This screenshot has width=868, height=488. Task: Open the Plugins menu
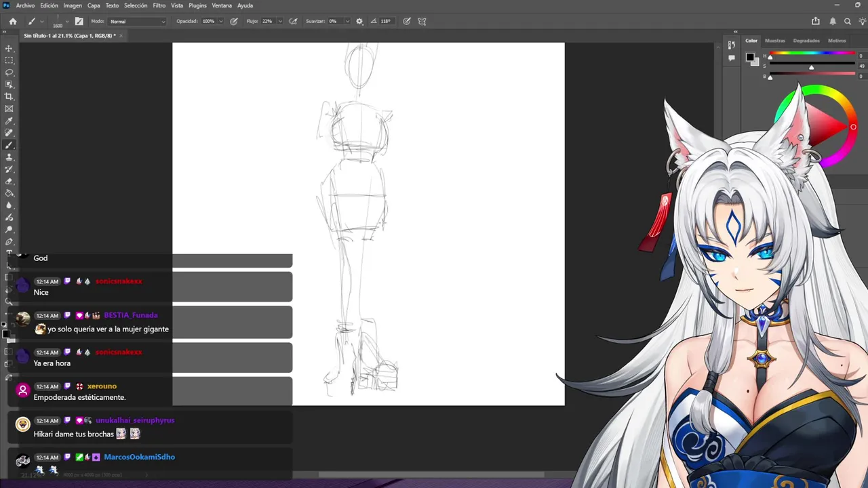pos(197,5)
